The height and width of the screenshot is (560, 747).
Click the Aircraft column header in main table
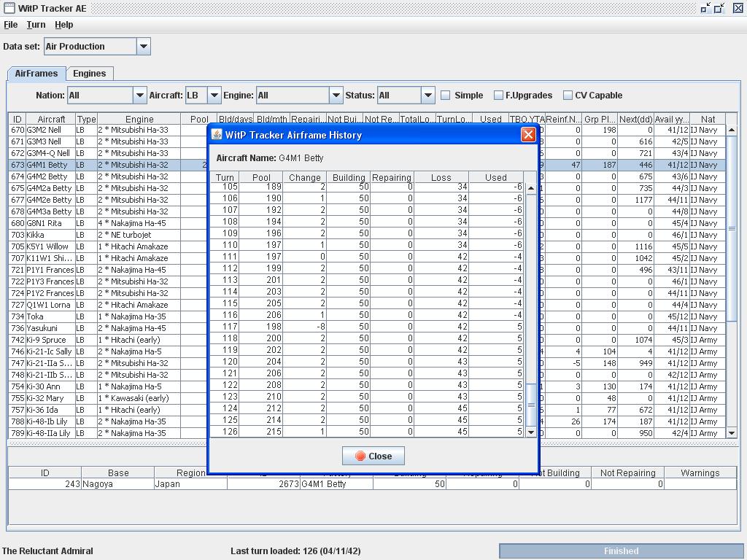(x=51, y=119)
